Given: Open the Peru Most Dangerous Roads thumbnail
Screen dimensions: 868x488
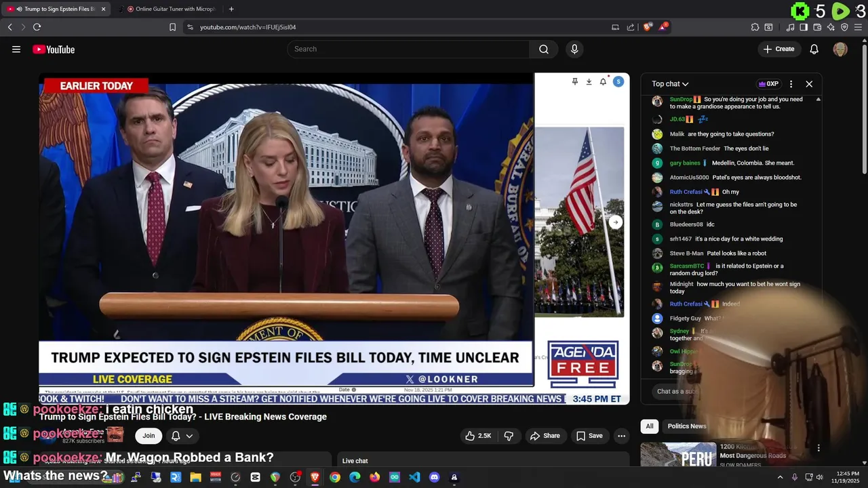Looking at the screenshot, I should [x=678, y=454].
